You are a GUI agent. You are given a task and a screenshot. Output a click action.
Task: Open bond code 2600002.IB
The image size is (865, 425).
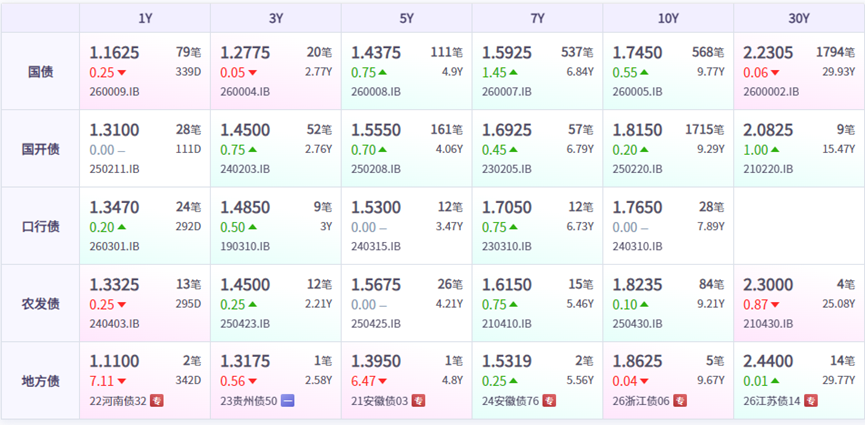(771, 92)
